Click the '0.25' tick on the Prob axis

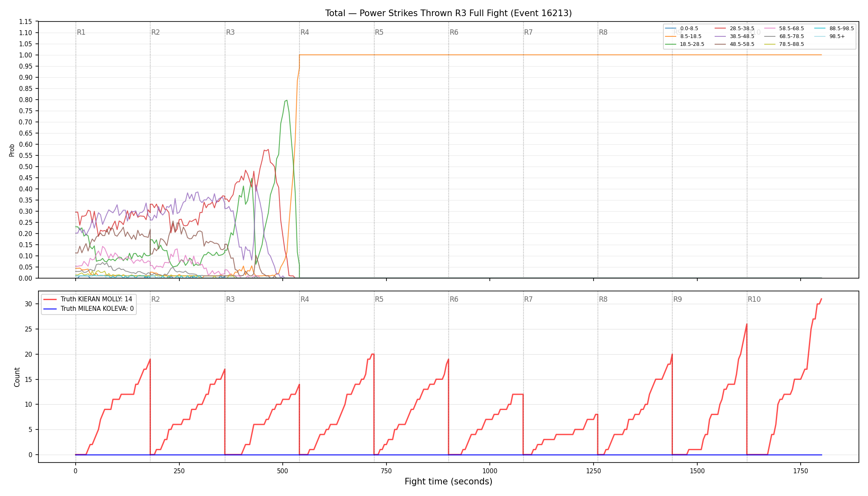(x=26, y=222)
